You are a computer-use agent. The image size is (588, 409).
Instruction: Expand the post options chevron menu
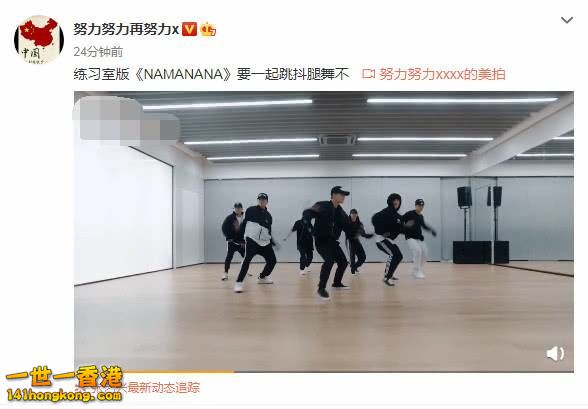coord(567,20)
